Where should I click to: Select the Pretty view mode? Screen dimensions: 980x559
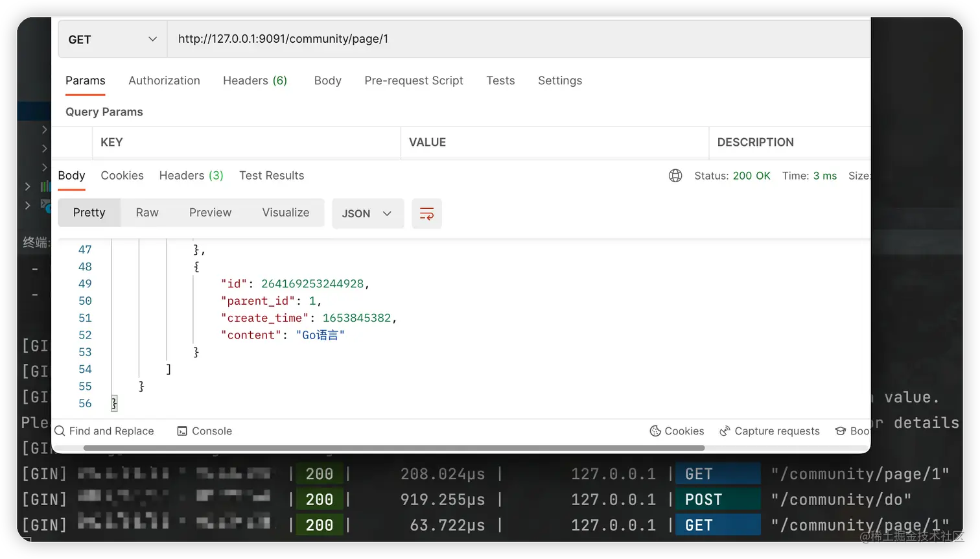click(89, 213)
